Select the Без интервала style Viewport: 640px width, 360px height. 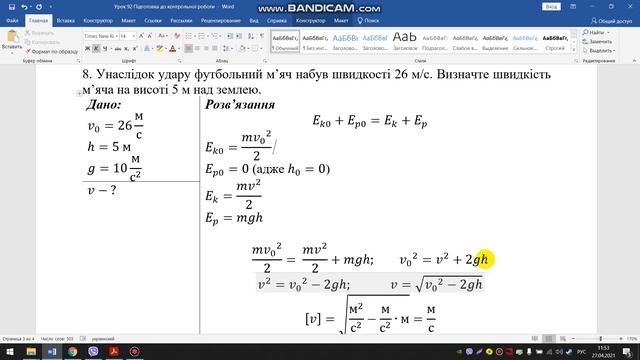(x=315, y=42)
